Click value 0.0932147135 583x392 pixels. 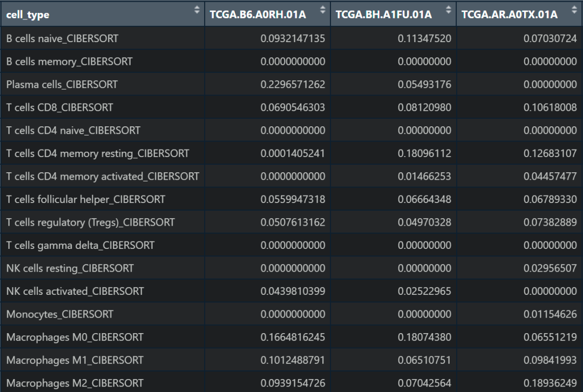[x=293, y=39]
